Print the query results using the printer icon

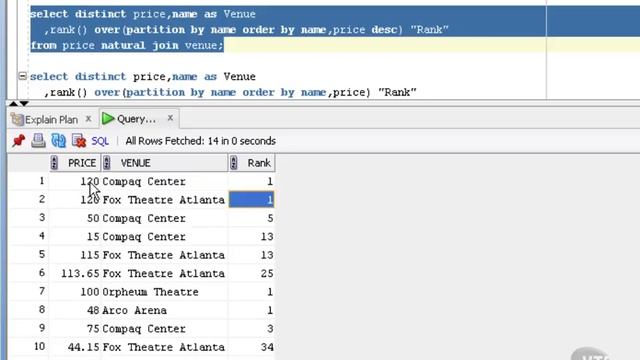(x=38, y=141)
